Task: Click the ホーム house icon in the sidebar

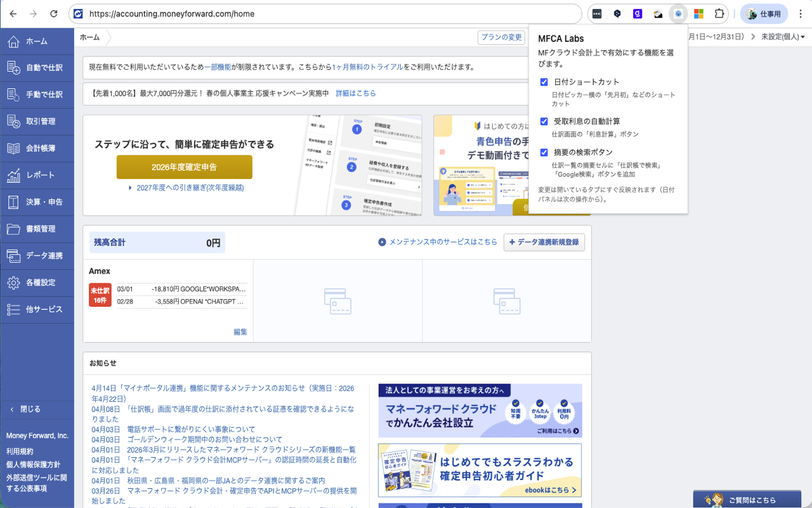Action: pyautogui.click(x=13, y=41)
